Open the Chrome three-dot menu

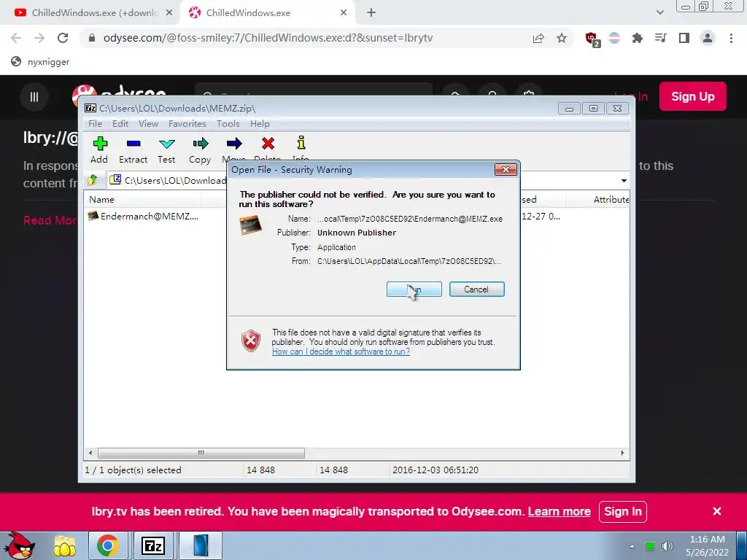[731, 38]
